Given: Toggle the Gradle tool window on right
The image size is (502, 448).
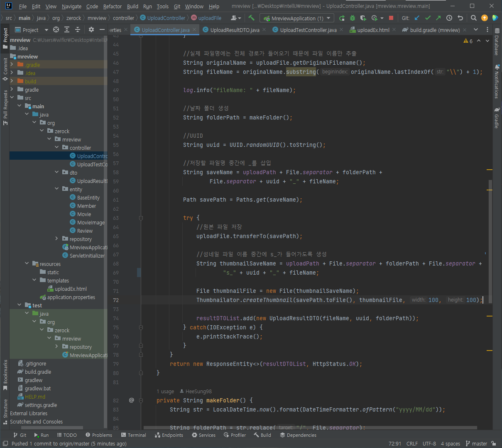Looking at the screenshot, I should (x=497, y=118).
